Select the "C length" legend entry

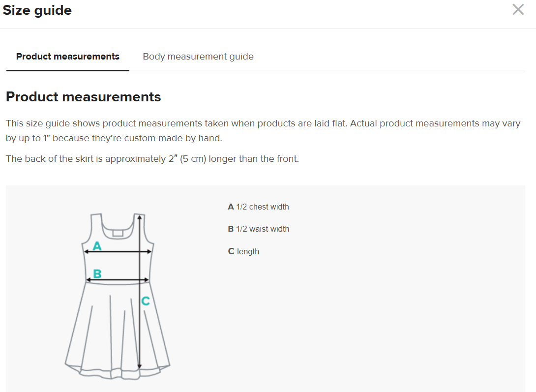(243, 252)
